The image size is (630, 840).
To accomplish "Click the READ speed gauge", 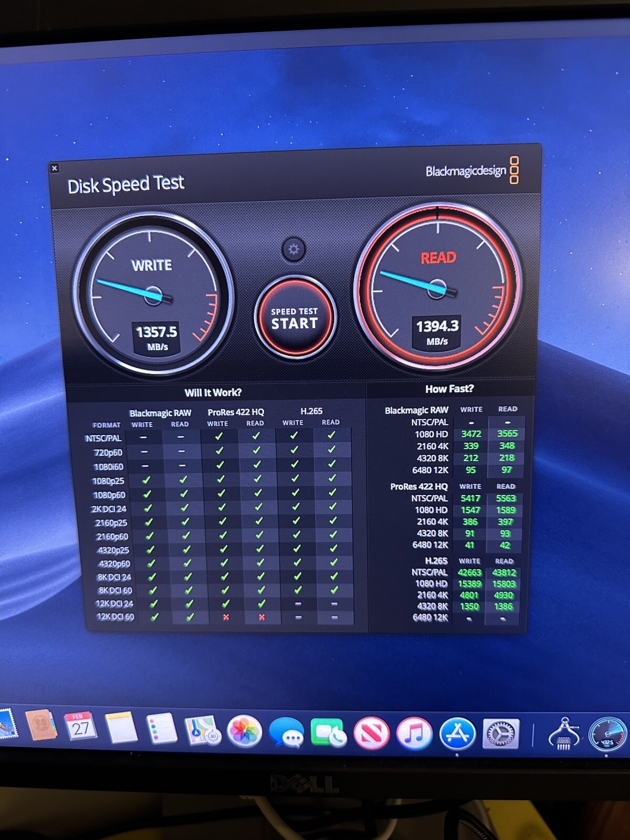I will (438, 287).
